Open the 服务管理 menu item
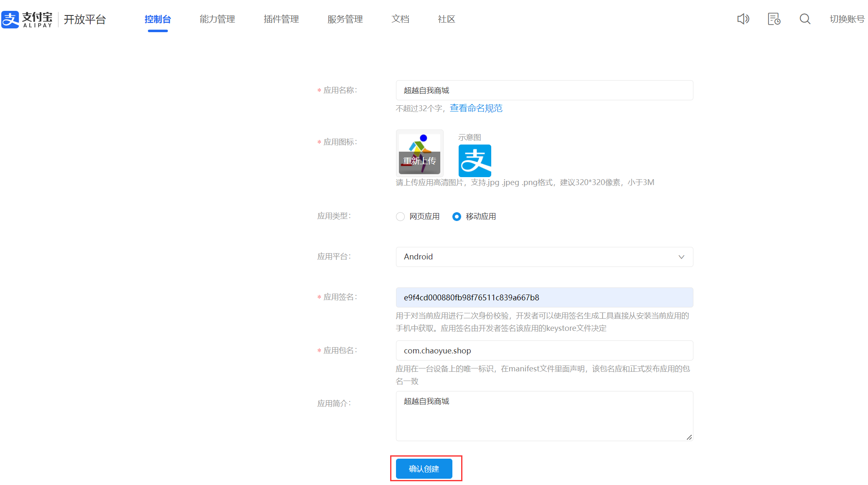This screenshot has height=485, width=868. 345,19
